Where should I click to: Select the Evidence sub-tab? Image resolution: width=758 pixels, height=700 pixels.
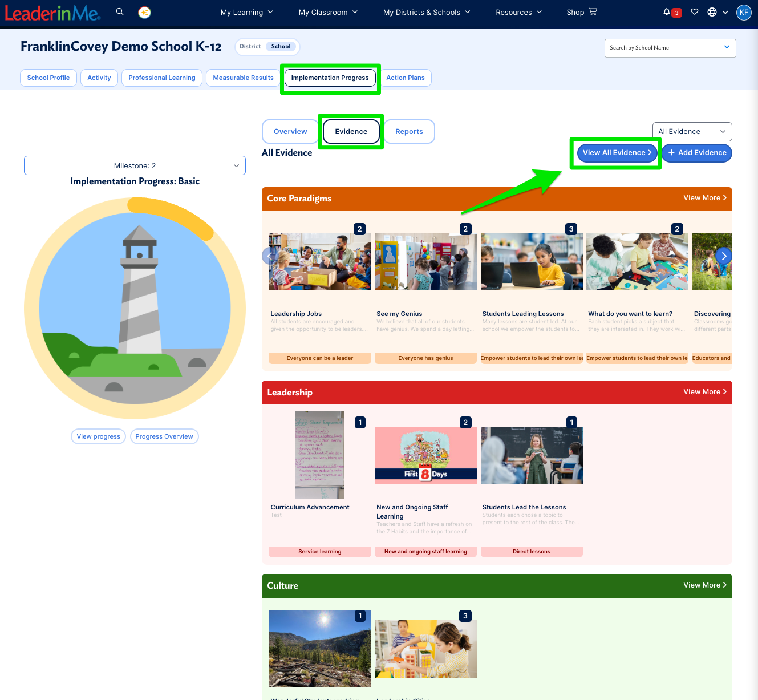[x=351, y=132]
